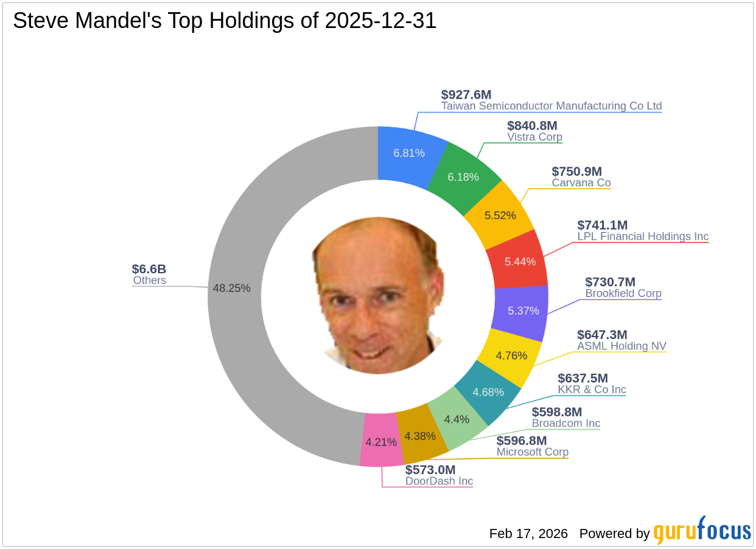Click the Taiwan Semiconductor Manufacturing Co Ltd label
The image size is (756, 549).
pos(551,106)
